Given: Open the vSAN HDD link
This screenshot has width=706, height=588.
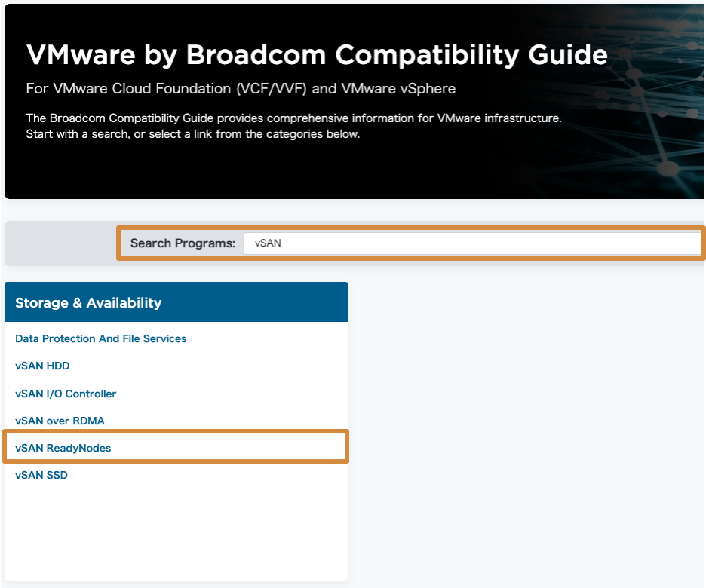Looking at the screenshot, I should pos(42,366).
